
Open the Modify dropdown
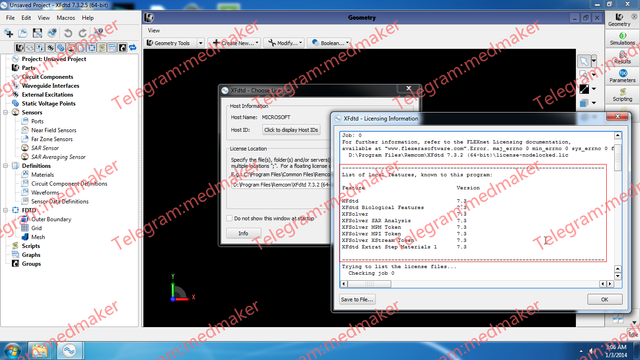coord(284,43)
